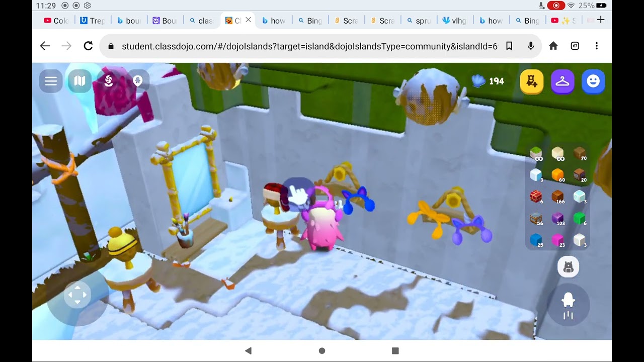Switch to the 'spru' search tab
The image size is (644, 362).
419,21
